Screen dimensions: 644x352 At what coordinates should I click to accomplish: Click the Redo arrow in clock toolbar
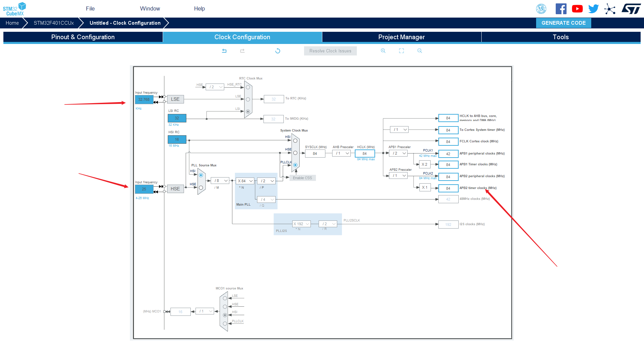point(243,51)
